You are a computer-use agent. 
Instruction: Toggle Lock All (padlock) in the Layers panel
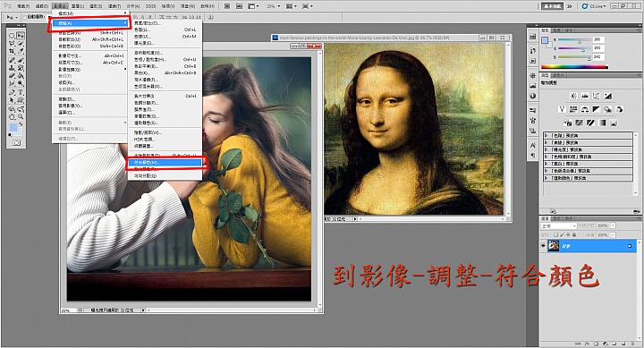(574, 234)
